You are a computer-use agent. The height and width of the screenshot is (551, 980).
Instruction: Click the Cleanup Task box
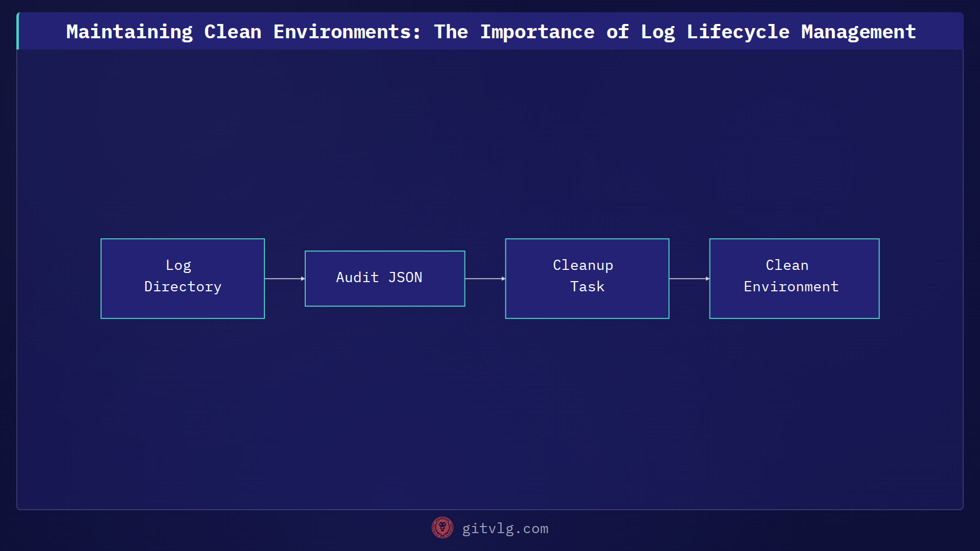(x=587, y=279)
